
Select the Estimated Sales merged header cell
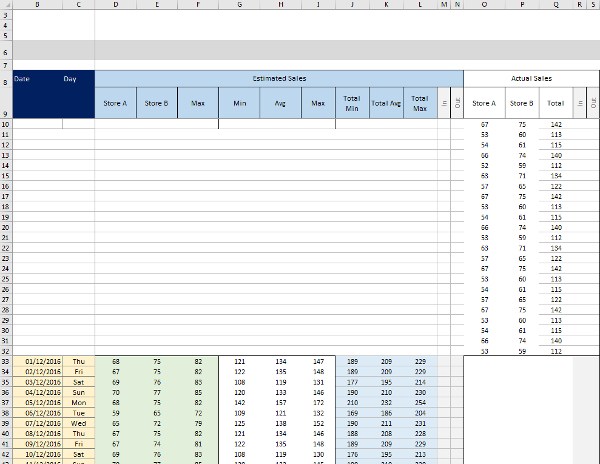(279, 78)
